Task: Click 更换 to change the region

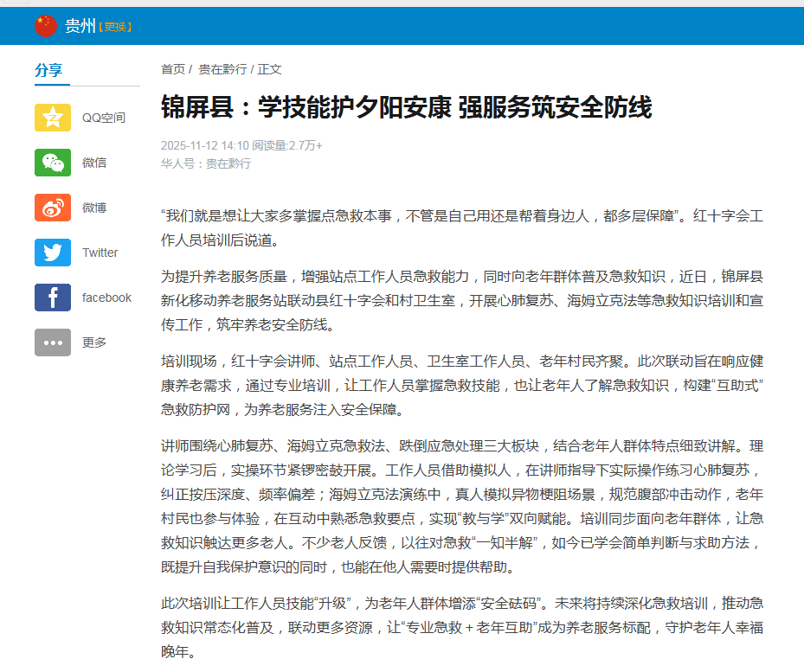Action: (x=115, y=26)
